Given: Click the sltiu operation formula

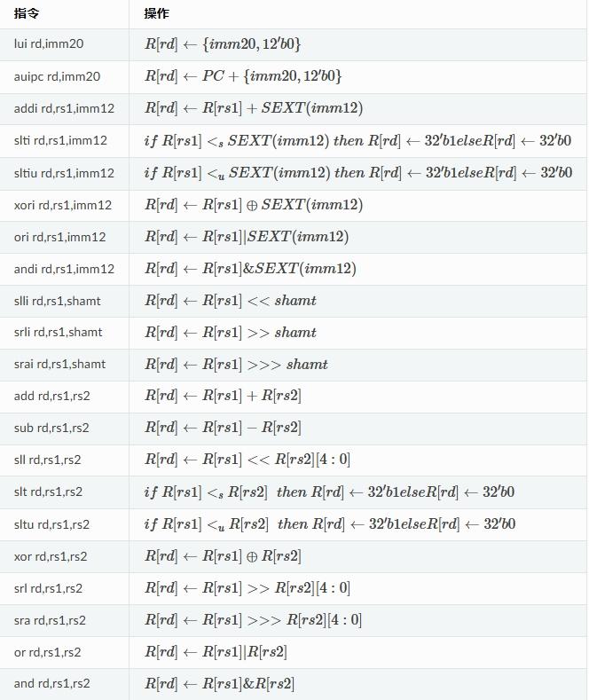Looking at the screenshot, I should 357,173.
